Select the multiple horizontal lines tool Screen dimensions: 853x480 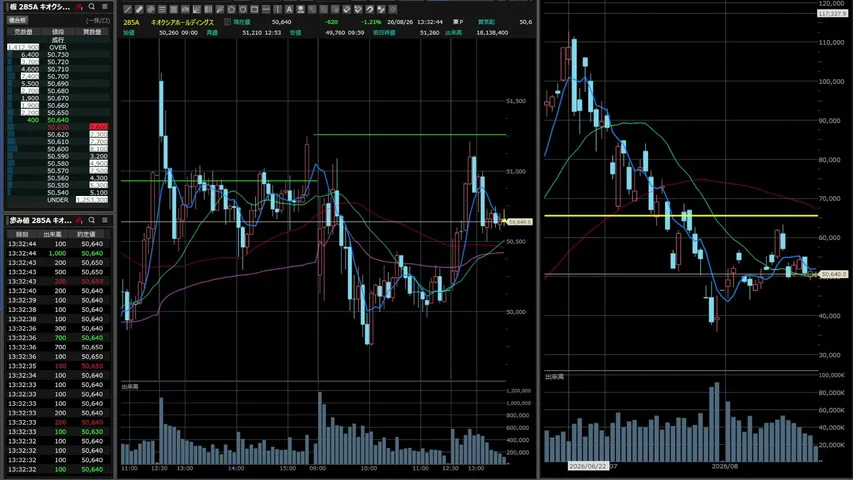pos(162,9)
